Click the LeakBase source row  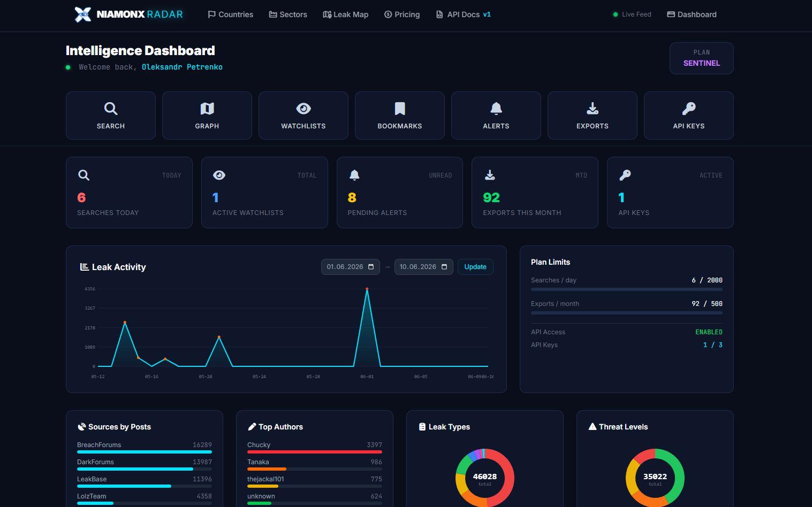[x=145, y=482]
